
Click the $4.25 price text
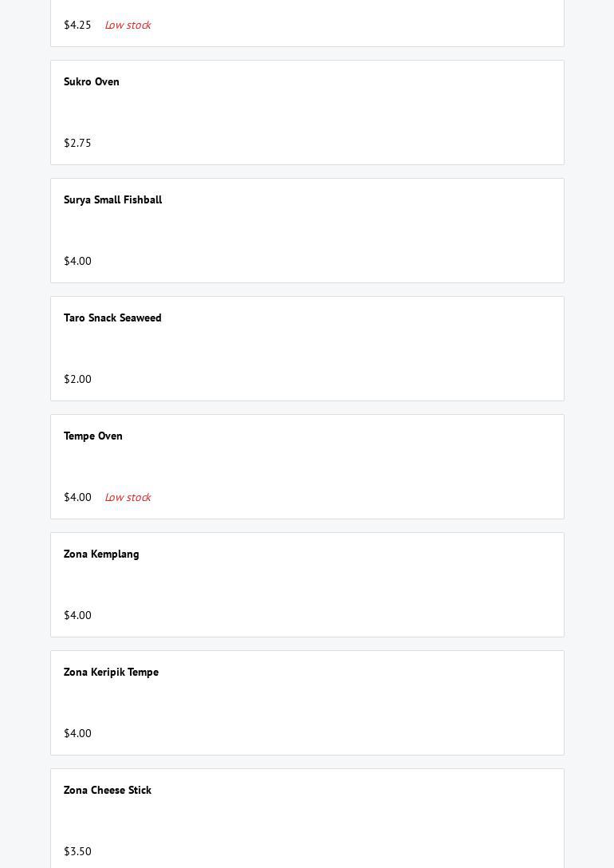pyautogui.click(x=77, y=25)
